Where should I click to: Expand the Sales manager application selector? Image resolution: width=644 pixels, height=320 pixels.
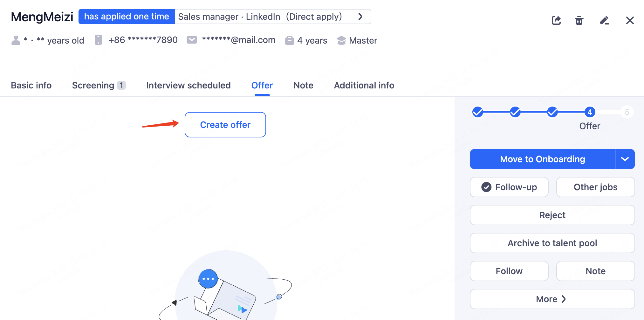click(x=360, y=17)
